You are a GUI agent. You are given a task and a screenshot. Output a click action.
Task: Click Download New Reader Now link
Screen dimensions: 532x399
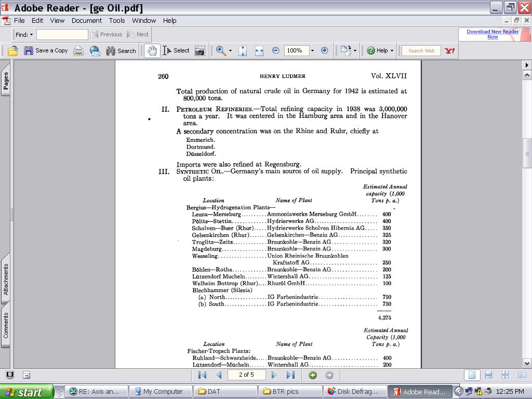(x=493, y=34)
